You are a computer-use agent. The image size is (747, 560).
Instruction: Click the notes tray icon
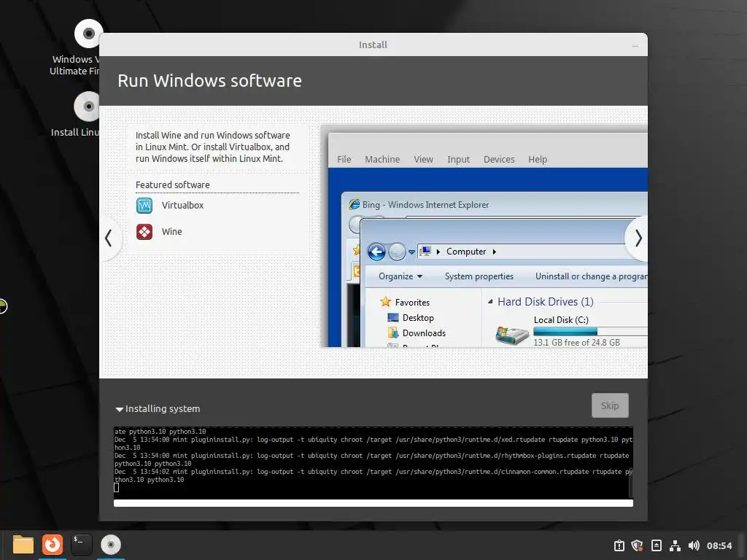pyautogui.click(x=656, y=545)
